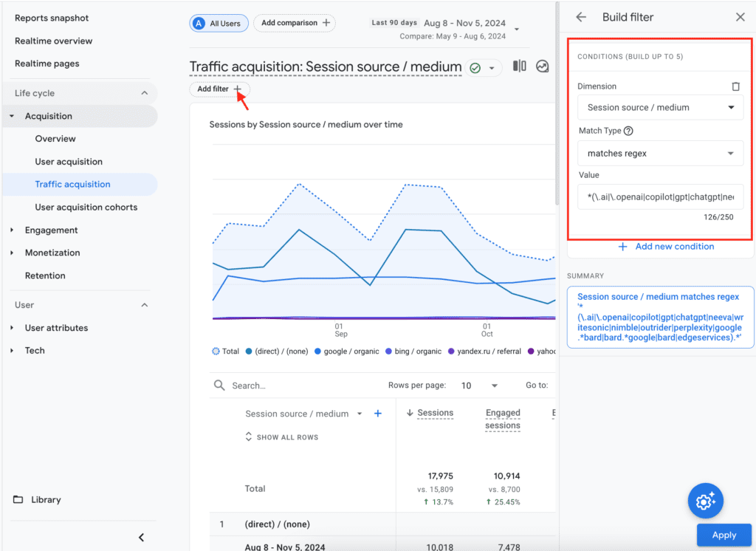Viewport: 756px width, 551px height.
Task: Delete the Dimension condition via trash icon
Action: pyautogui.click(x=735, y=86)
